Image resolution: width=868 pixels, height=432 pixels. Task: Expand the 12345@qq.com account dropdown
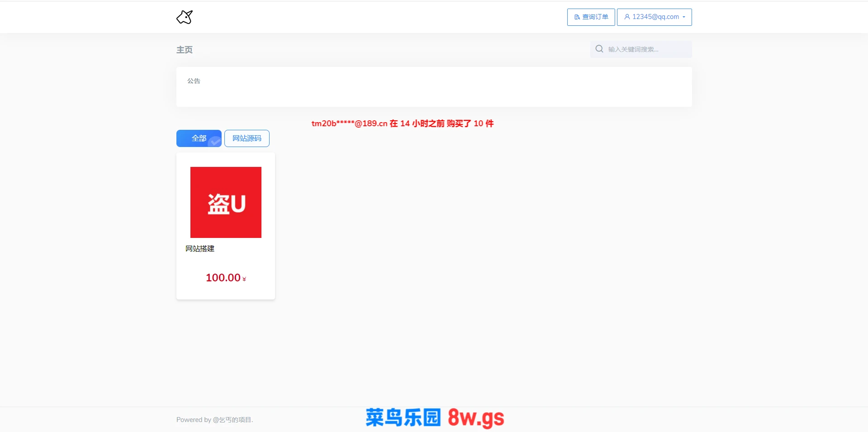coord(654,17)
